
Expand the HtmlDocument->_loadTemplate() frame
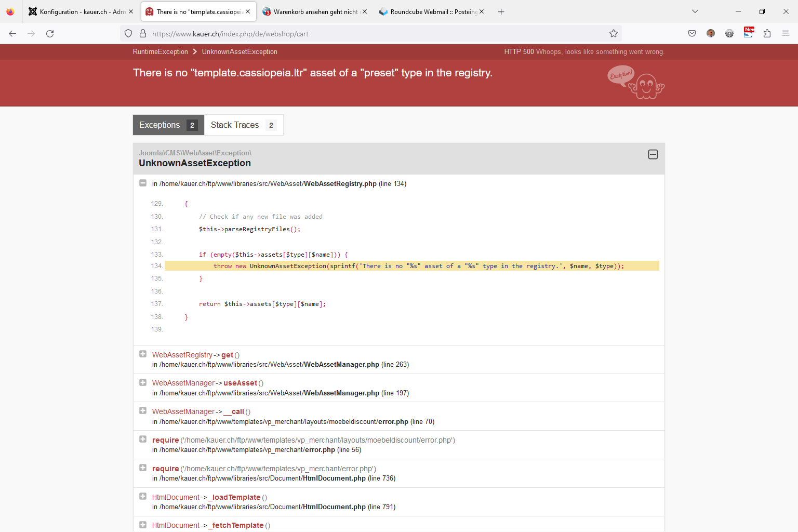(143, 497)
